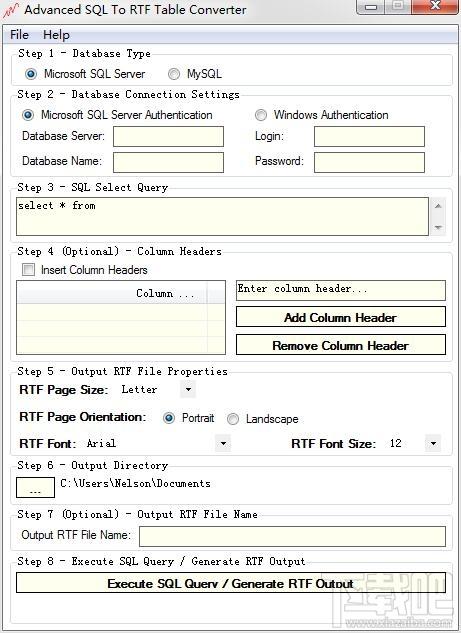
Task: Select Landscape page orientation
Action: (x=233, y=419)
